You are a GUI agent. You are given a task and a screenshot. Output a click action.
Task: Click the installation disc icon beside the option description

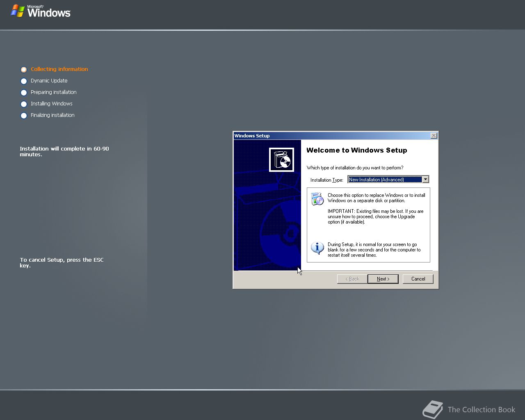pyautogui.click(x=317, y=199)
